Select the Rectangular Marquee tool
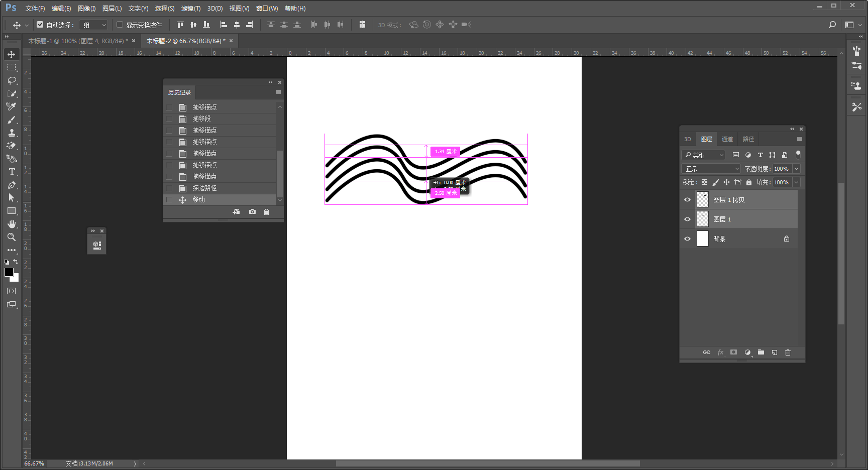This screenshot has width=868, height=470. coord(12,67)
